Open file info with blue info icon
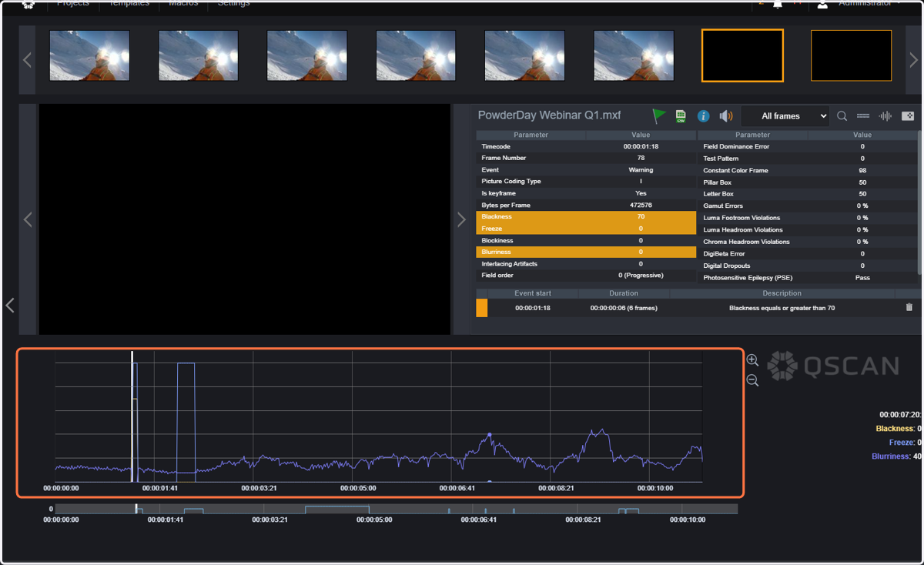 coord(703,116)
